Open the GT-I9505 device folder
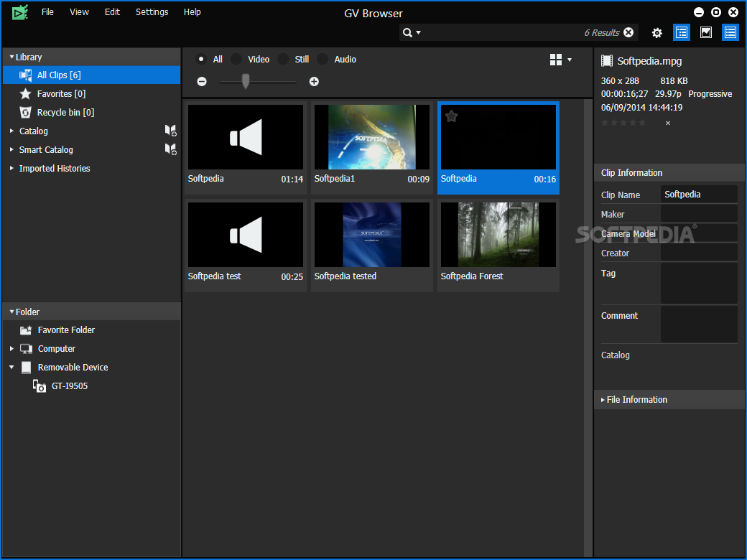The width and height of the screenshot is (747, 560). click(70, 386)
